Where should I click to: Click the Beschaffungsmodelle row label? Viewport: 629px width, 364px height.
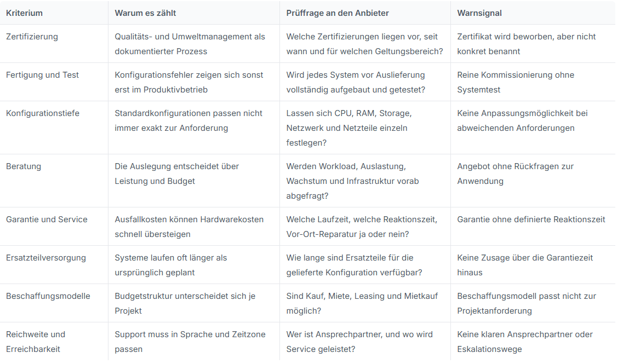[48, 296]
